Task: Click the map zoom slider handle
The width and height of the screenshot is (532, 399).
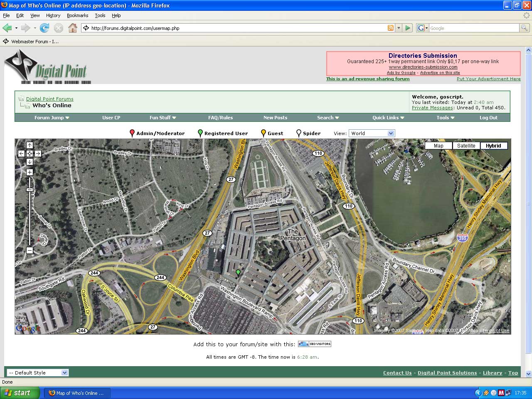Action: [x=30, y=190]
